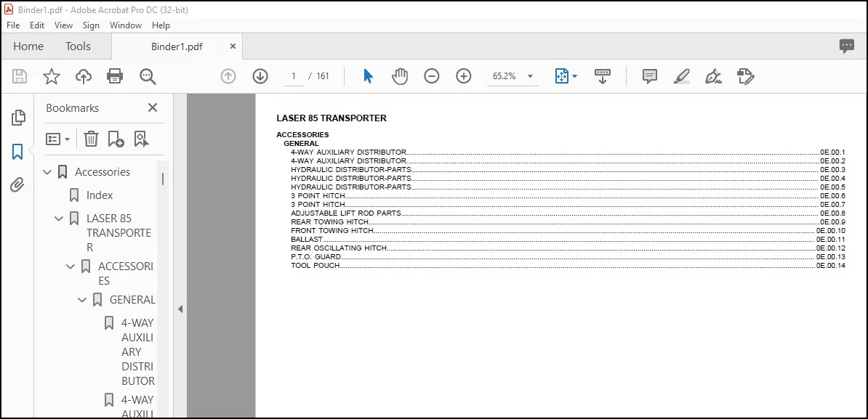
Task: Switch to the Tools tab
Action: pos(78,46)
